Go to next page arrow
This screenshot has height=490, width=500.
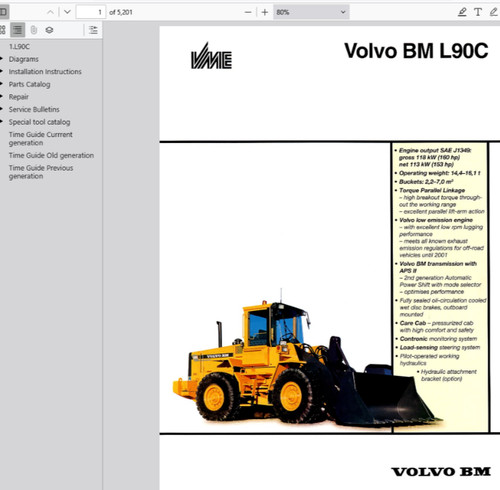[x=67, y=12]
